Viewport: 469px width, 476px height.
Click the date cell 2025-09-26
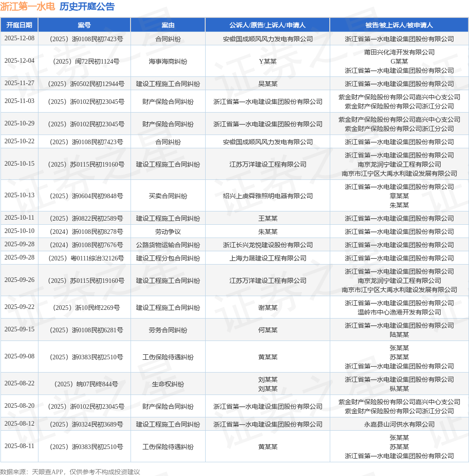(x=19, y=280)
